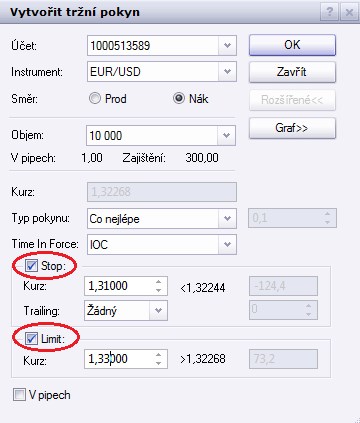Click the Zavřít button
Image resolution: width=360 pixels, height=423 pixels.
tap(292, 72)
